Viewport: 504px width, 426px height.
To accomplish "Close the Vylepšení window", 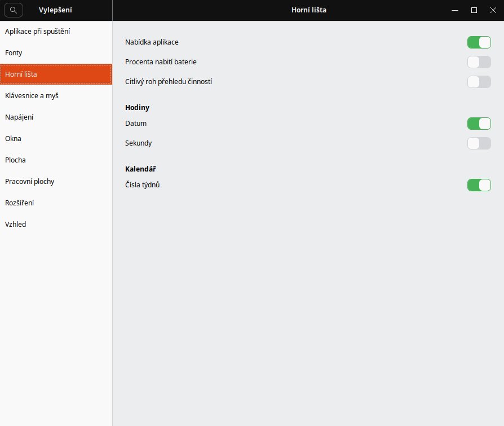I will [x=493, y=10].
